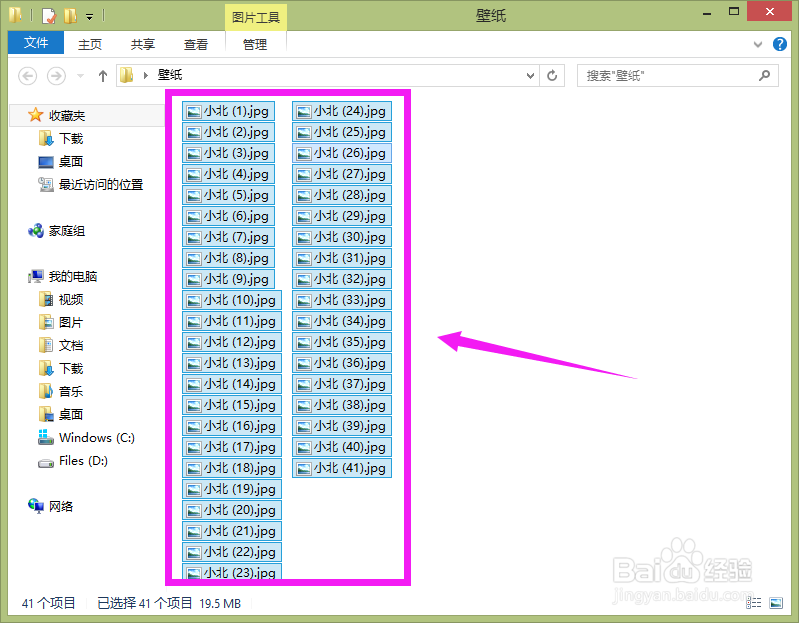Select file 小北 (16).jpg
Screen dimensions: 799x623
point(232,426)
